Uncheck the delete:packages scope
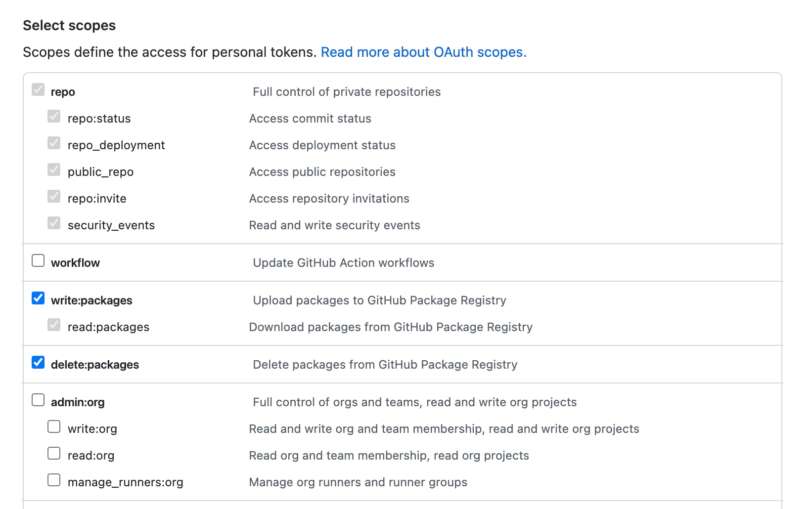The height and width of the screenshot is (509, 812). point(38,362)
